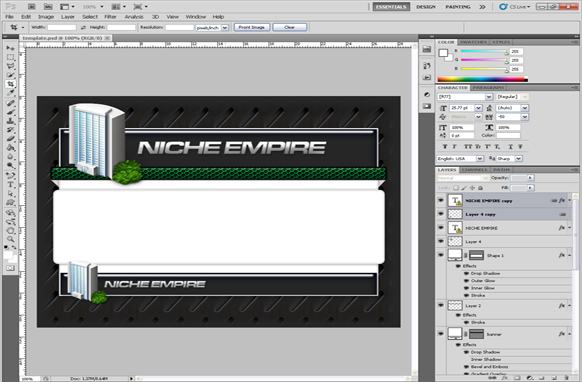Image resolution: width=582 pixels, height=382 pixels.
Task: Click the Faux Bold character style icon
Action: (x=445, y=147)
